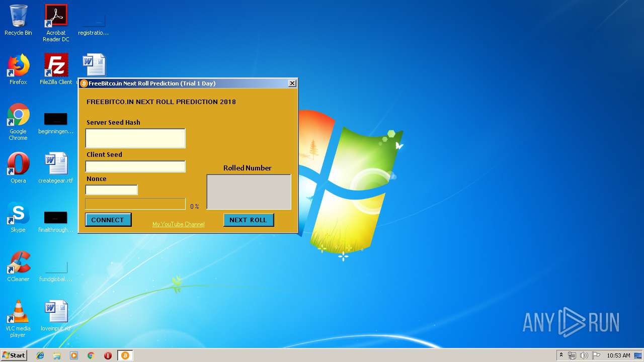Open the media player taskbar icon
644x362 pixels.
tap(74, 355)
